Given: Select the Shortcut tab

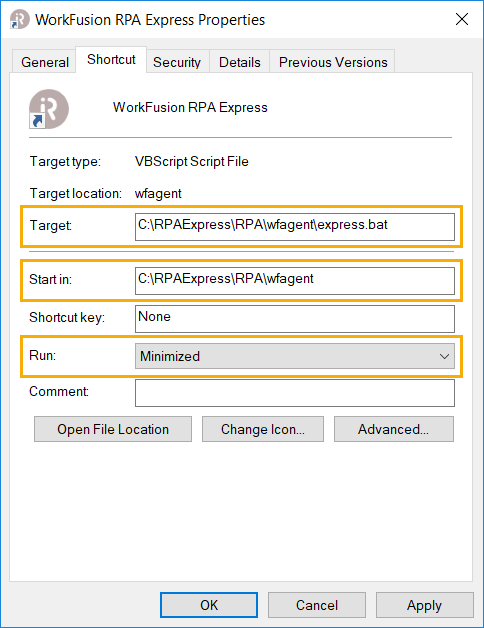Looking at the screenshot, I should point(111,60).
